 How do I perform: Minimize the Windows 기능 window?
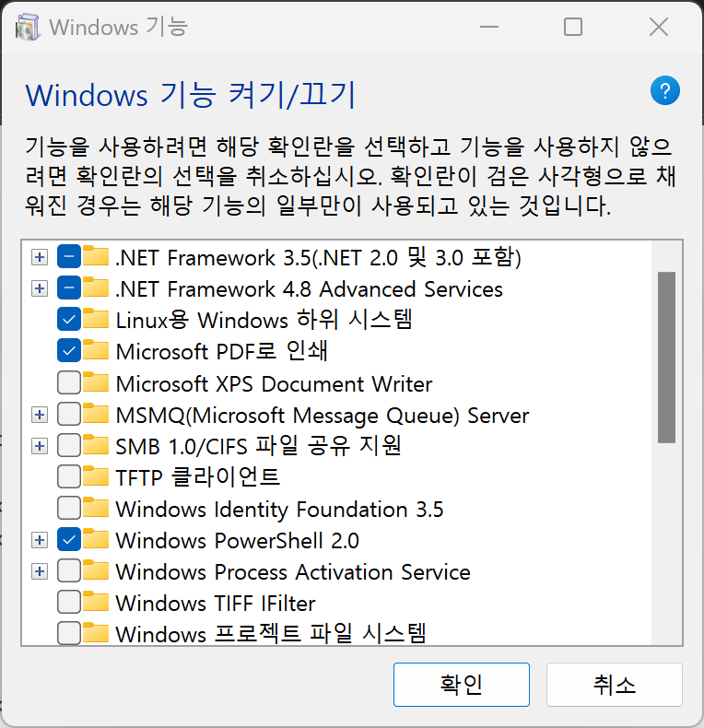tap(489, 27)
